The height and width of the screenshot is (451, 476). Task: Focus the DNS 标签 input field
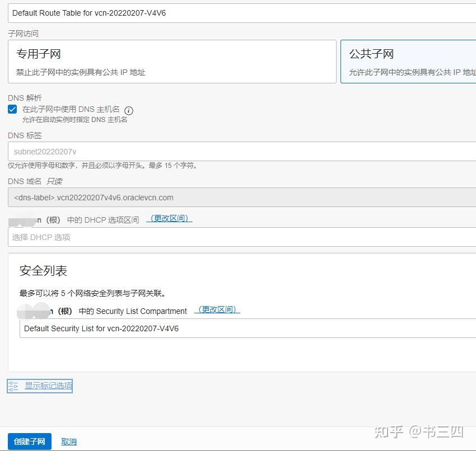[x=242, y=152]
